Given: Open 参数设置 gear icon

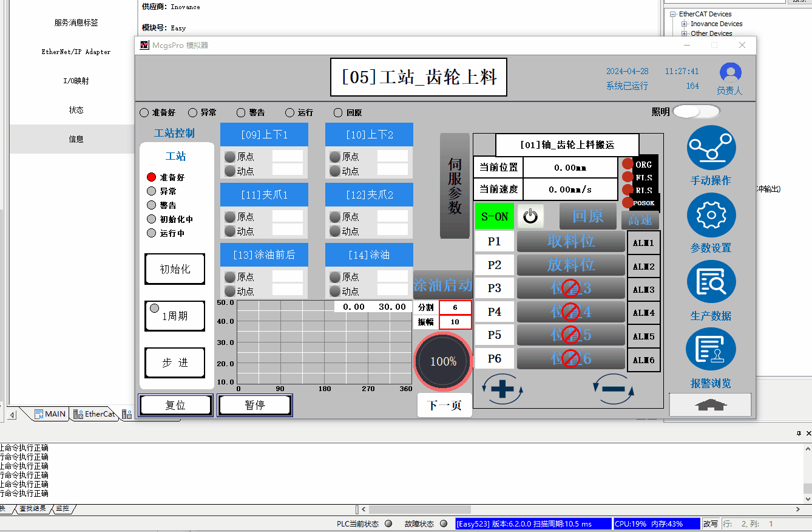Looking at the screenshot, I should coord(711,217).
